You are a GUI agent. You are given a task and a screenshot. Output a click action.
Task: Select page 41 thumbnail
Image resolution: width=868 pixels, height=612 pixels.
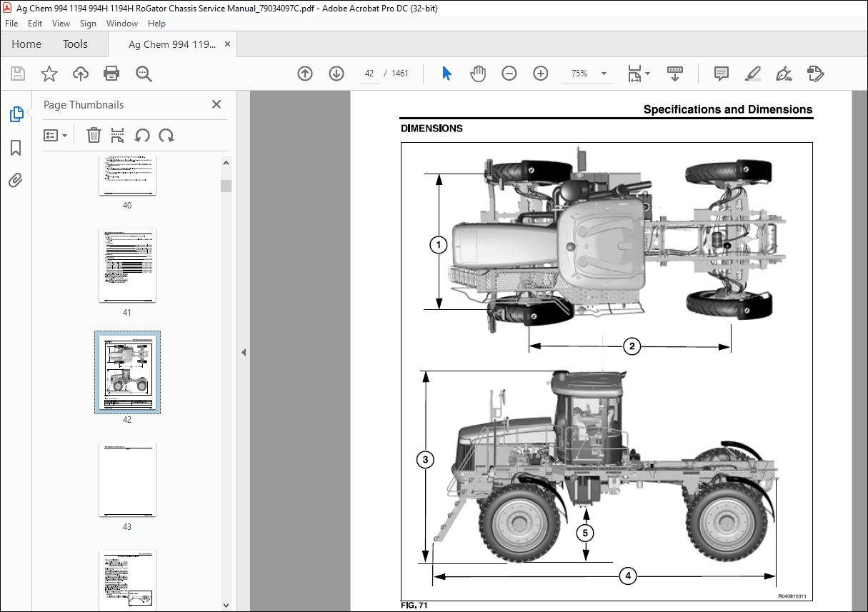pyautogui.click(x=127, y=266)
